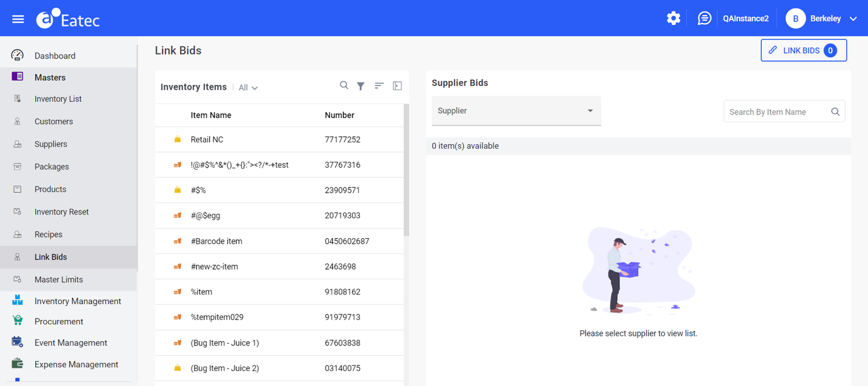Click the search icon in Search By Item Name

click(x=835, y=111)
